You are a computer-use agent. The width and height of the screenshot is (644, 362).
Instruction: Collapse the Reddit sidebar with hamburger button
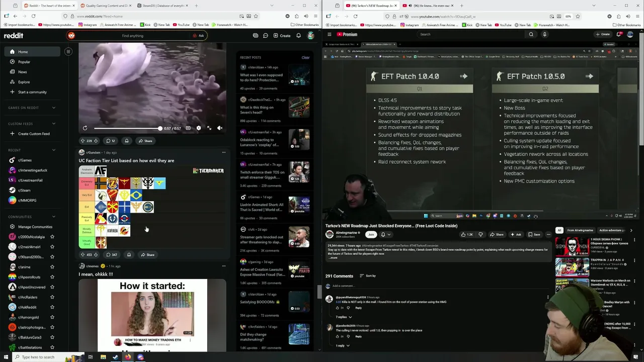[x=68, y=51]
